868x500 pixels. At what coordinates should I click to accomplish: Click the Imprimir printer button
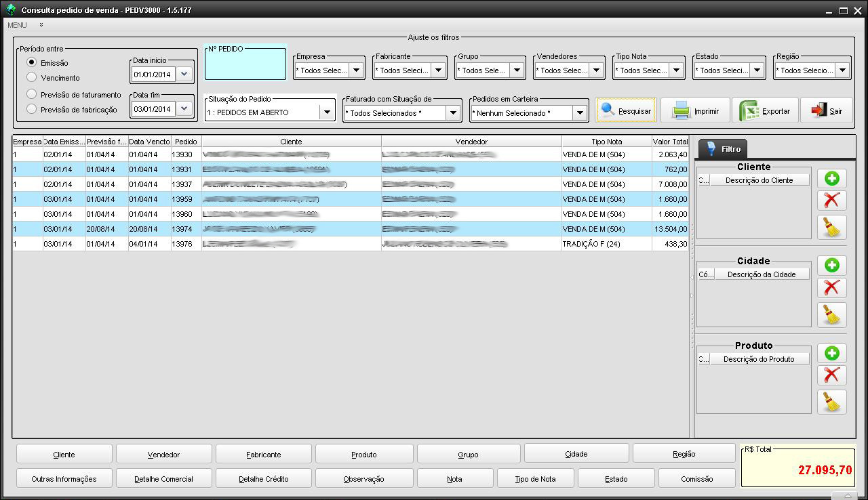coord(695,110)
